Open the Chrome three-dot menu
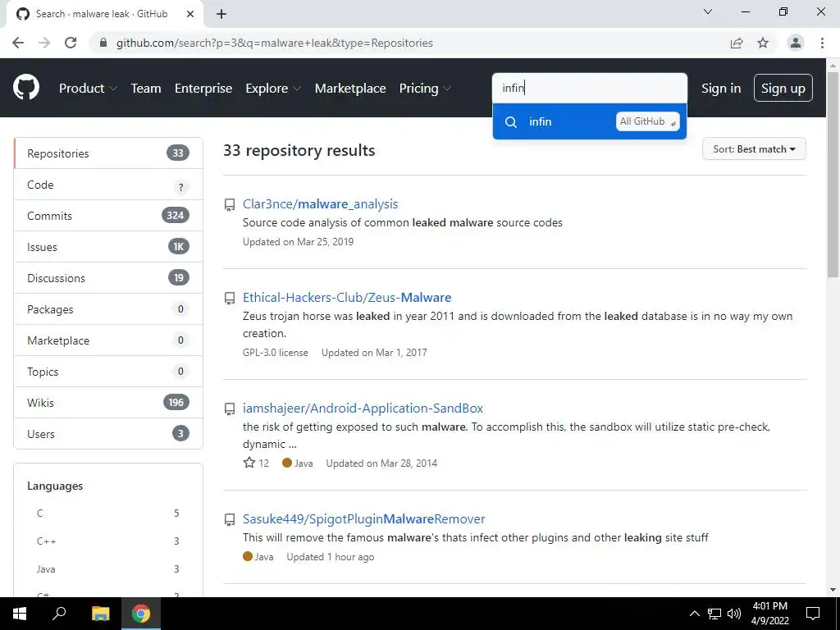 point(822,43)
